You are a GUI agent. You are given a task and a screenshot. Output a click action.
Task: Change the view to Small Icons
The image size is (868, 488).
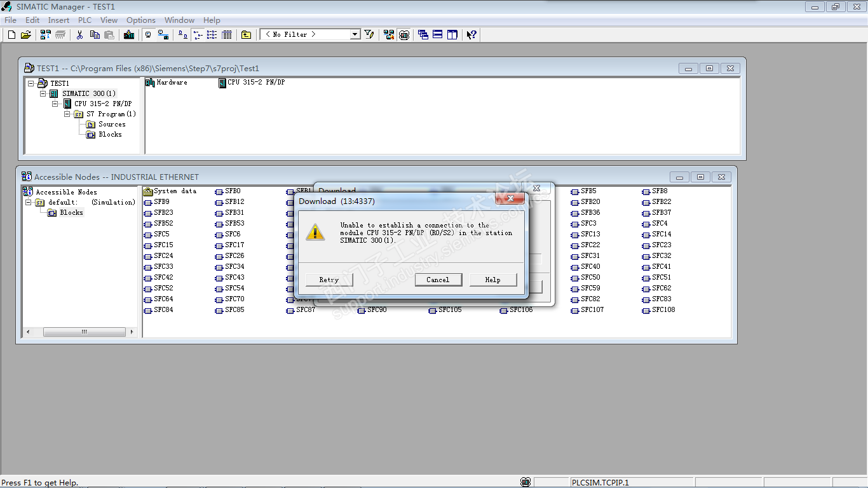tap(197, 35)
